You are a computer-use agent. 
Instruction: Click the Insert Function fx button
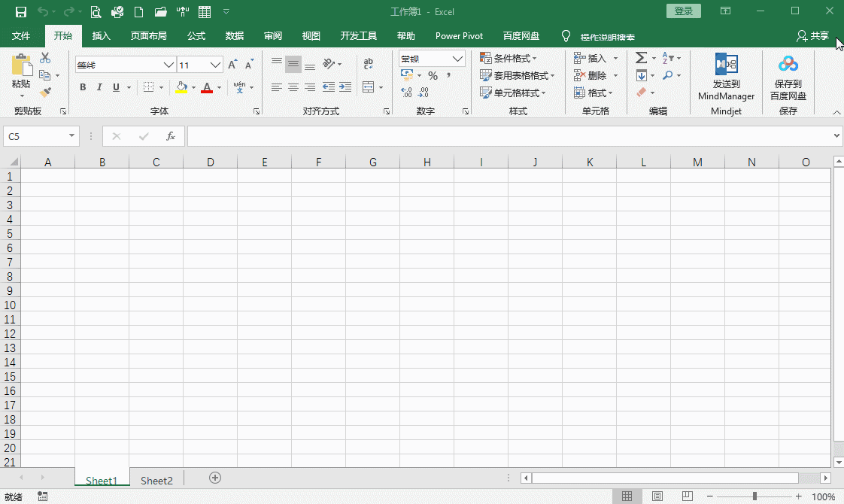[171, 136]
